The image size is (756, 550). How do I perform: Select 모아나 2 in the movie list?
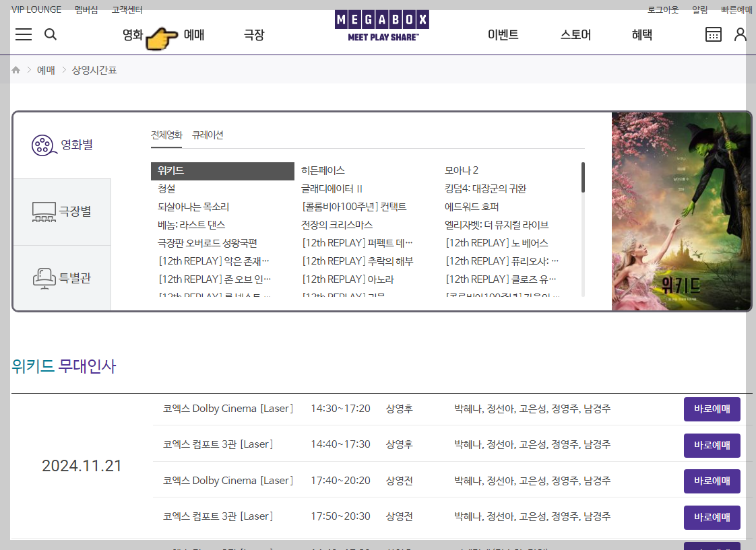click(462, 170)
